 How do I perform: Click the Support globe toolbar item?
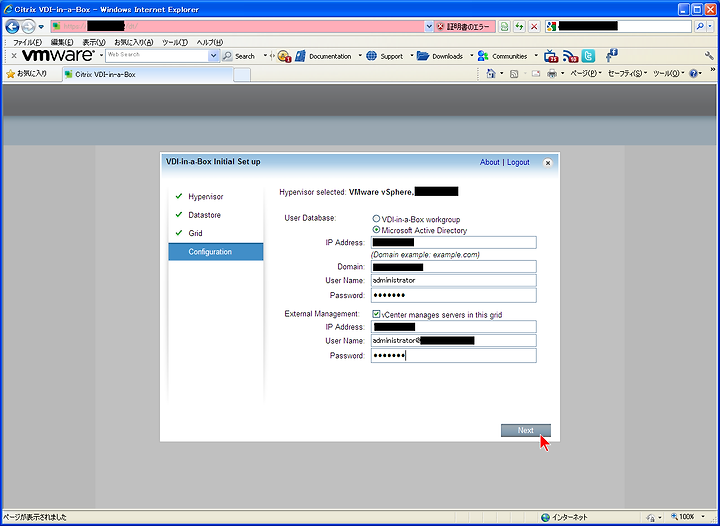tap(385, 56)
